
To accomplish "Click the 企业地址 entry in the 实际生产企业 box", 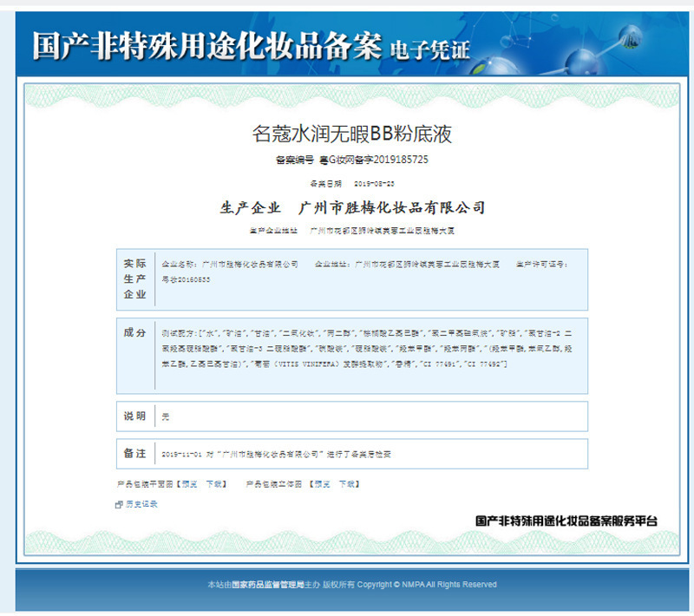I will click(407, 265).
